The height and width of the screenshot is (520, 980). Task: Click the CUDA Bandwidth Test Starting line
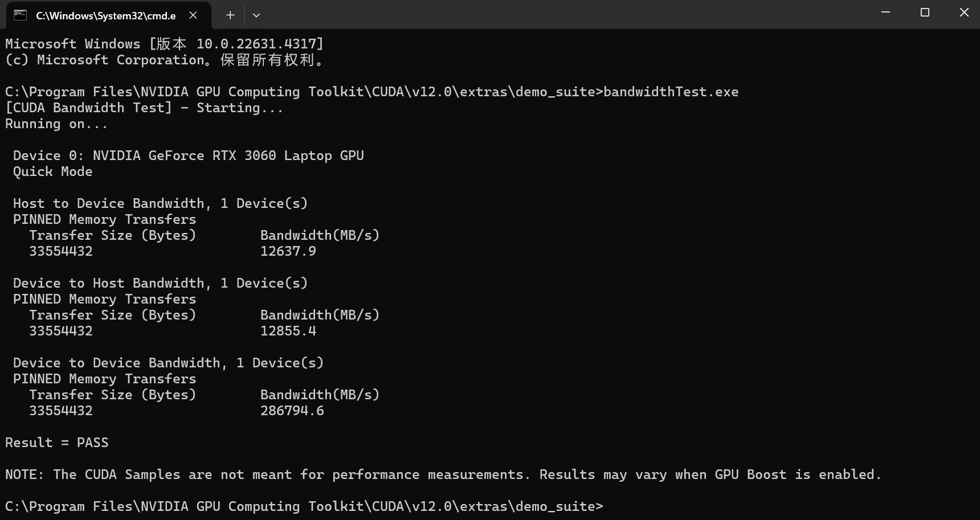(x=144, y=108)
